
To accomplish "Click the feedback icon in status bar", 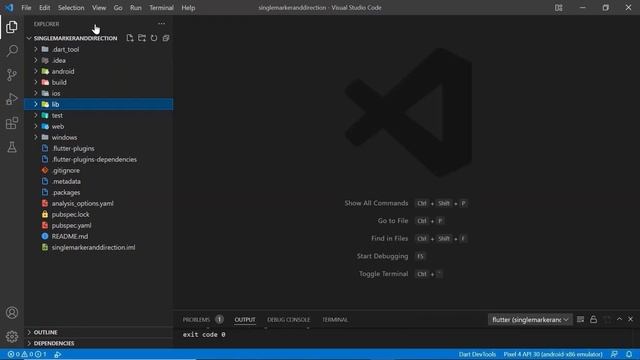I will click(614, 354).
